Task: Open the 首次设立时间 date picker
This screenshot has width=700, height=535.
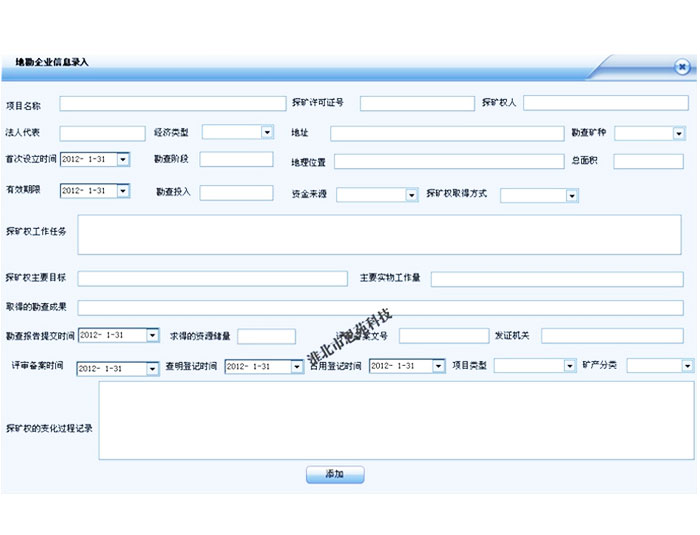Action: 123,159
